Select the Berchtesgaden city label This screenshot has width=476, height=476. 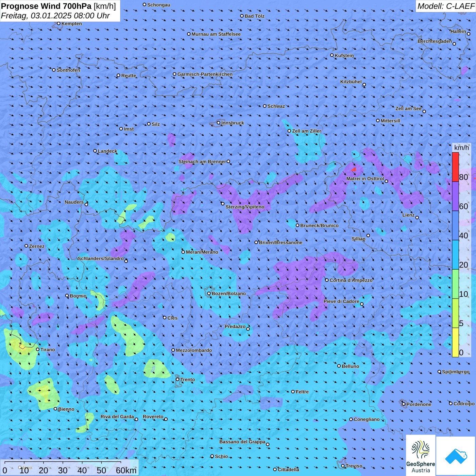coord(435,41)
